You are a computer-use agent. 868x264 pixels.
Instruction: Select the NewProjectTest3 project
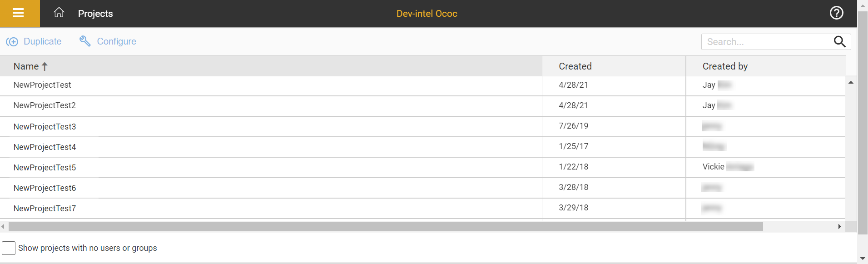pyautogui.click(x=45, y=127)
